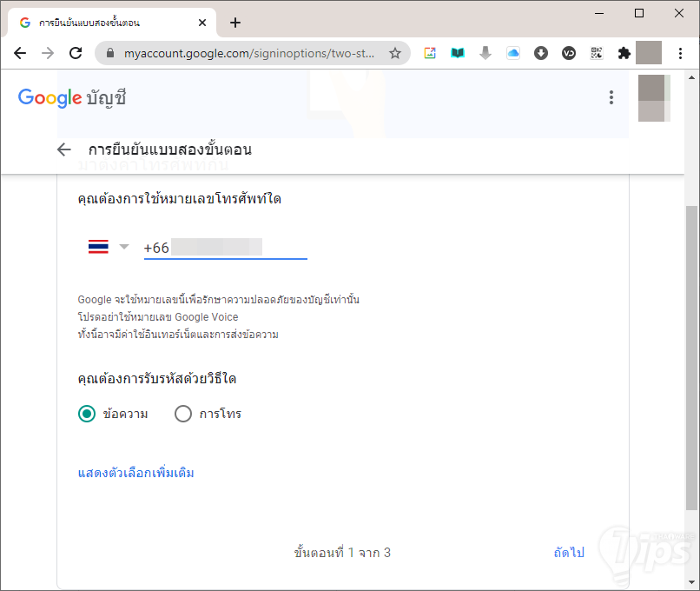Minimize the browser window
The height and width of the screenshot is (591, 700).
tap(599, 13)
